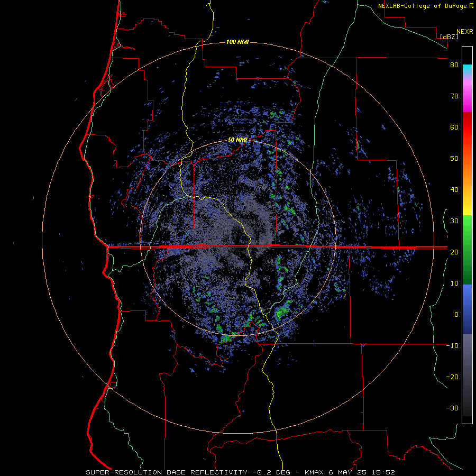This screenshot has width=476, height=476.
Task: Click the 50 value on dBZ scale
Action: tap(454, 159)
